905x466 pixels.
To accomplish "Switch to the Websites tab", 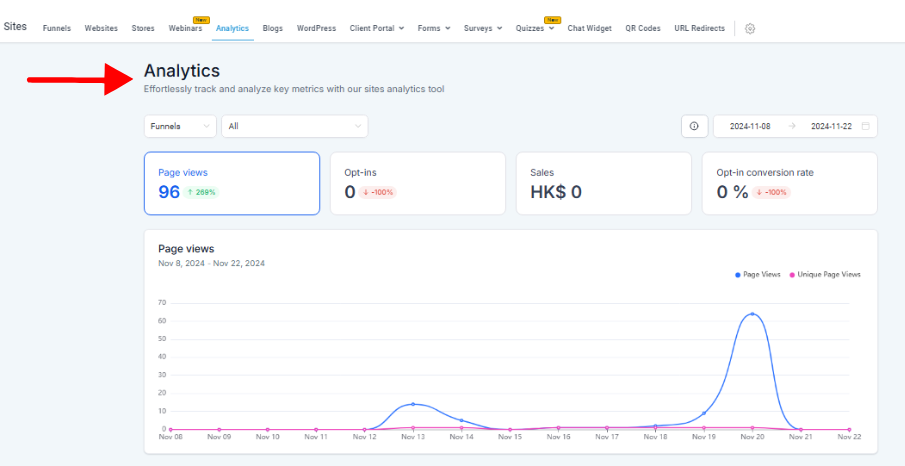I will pyautogui.click(x=101, y=28).
